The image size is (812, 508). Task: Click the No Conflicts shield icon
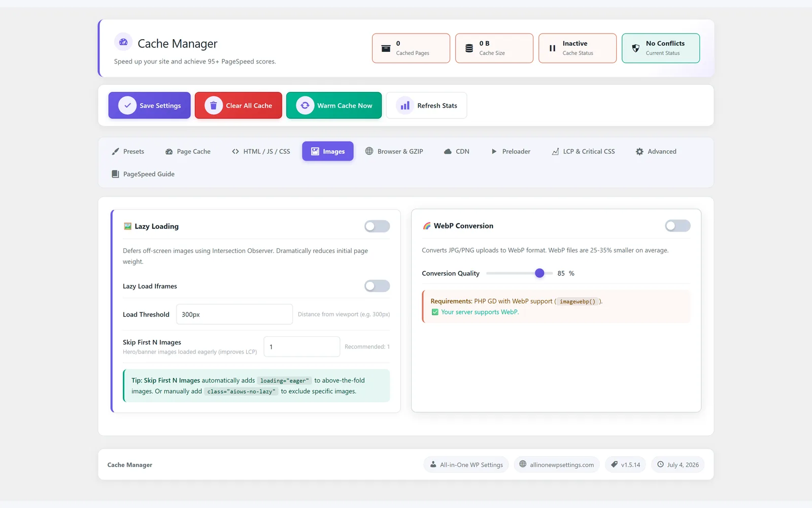635,48
